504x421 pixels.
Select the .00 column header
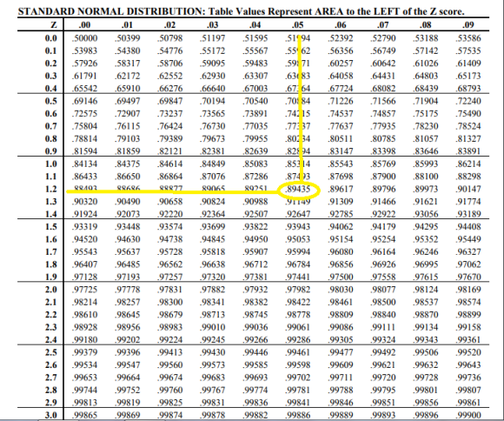[84, 24]
